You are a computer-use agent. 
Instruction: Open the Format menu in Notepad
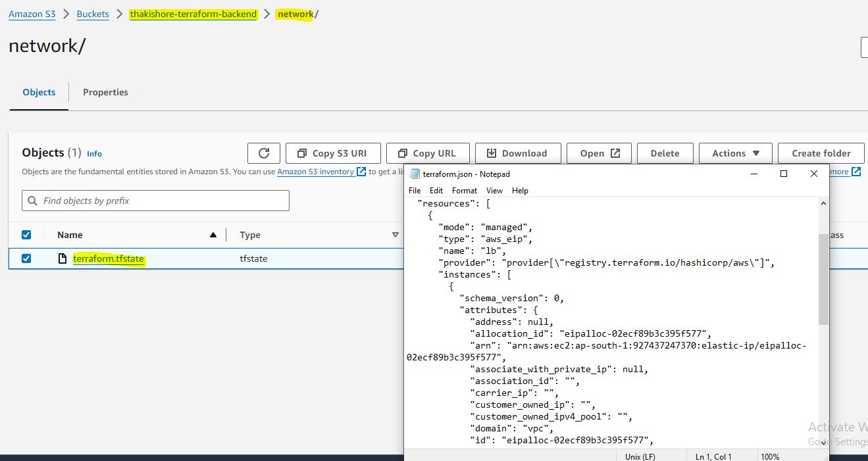pyautogui.click(x=465, y=190)
